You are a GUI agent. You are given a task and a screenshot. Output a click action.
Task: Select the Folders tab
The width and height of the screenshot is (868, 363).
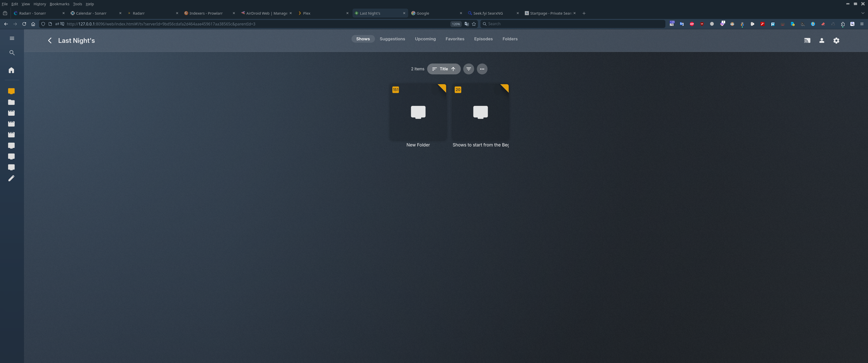[510, 39]
